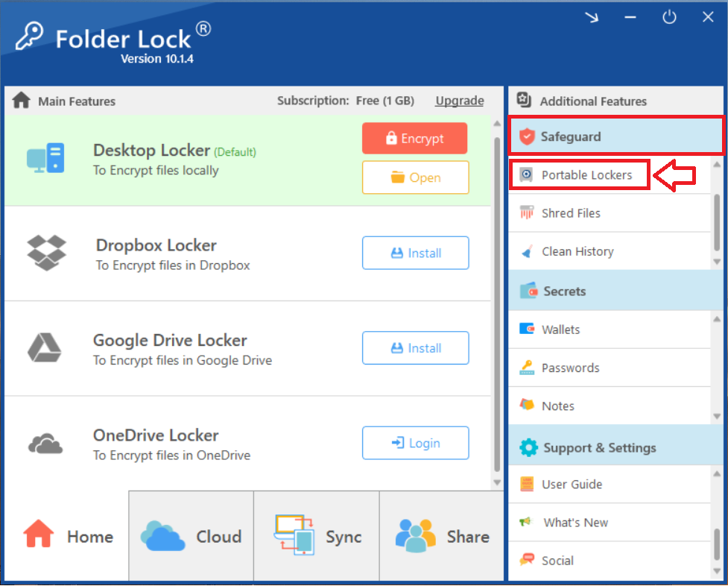Click the Shred Files shredder icon
728x586 pixels.
[x=527, y=212]
